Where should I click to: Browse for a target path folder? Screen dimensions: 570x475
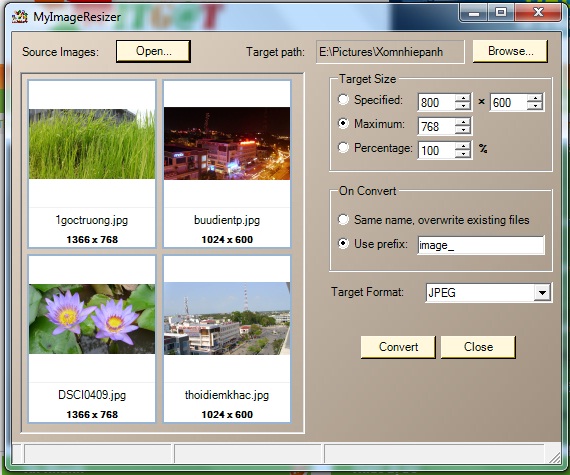tap(510, 51)
